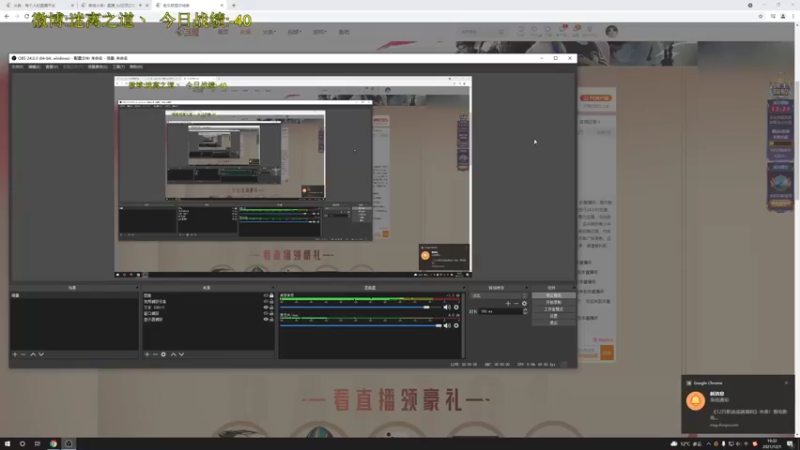Image resolution: width=800 pixels, height=450 pixels.
Task: Expand the Huya category nav dropdown
Action: click(x=269, y=32)
